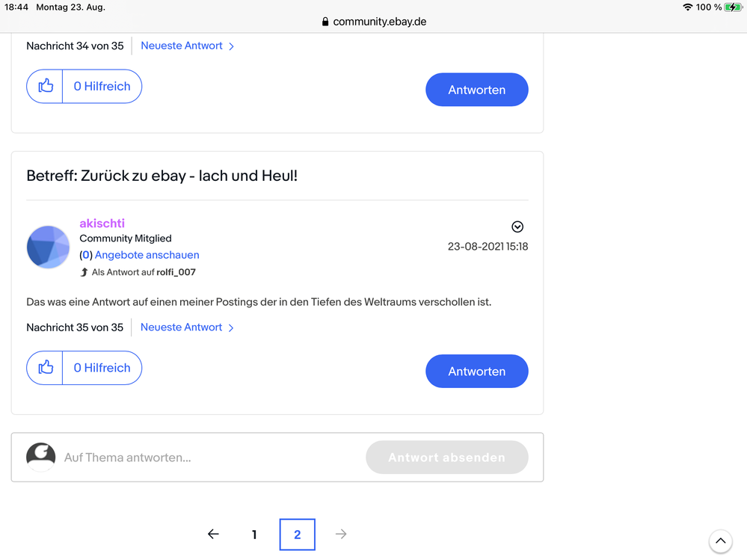Go to previous page with left arrow
The height and width of the screenshot is (560, 747).
[x=213, y=534]
